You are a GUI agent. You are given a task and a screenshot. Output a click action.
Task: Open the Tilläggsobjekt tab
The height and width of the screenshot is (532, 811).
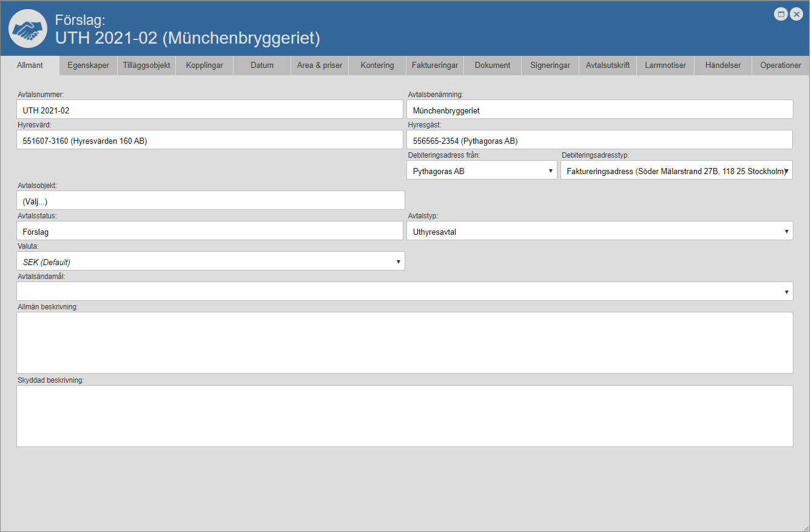point(146,66)
